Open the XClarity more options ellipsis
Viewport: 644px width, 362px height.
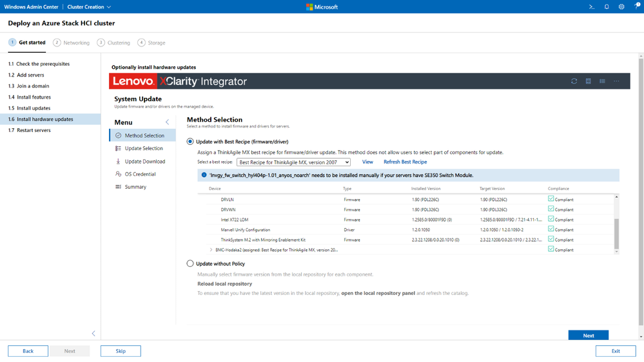[616, 81]
